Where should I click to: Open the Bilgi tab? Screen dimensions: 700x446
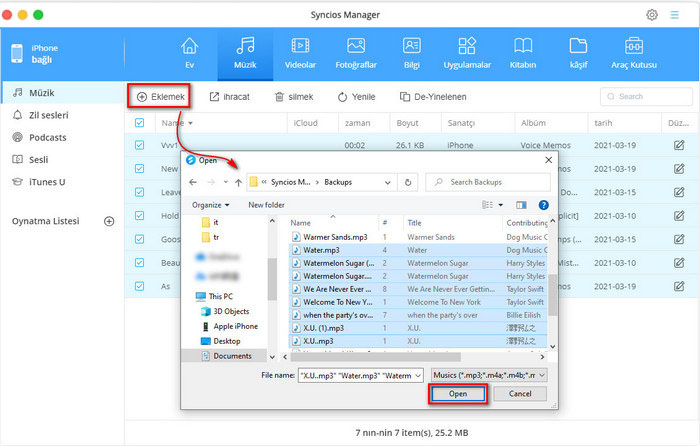tap(411, 53)
